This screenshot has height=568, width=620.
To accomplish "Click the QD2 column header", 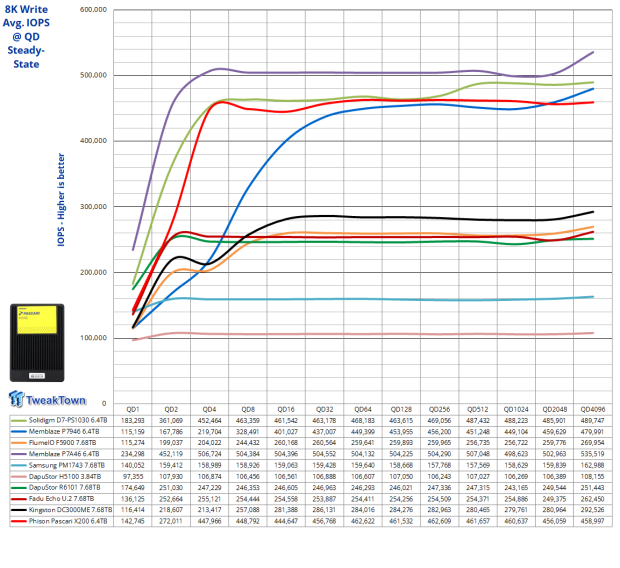I will click(171, 409).
